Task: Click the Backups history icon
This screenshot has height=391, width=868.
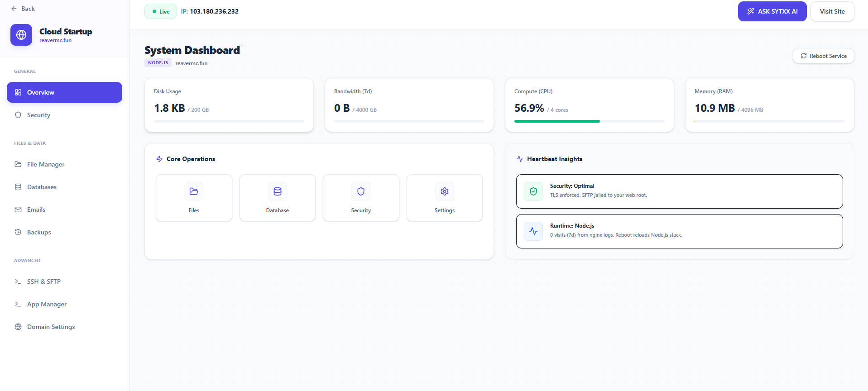Action: (x=18, y=232)
